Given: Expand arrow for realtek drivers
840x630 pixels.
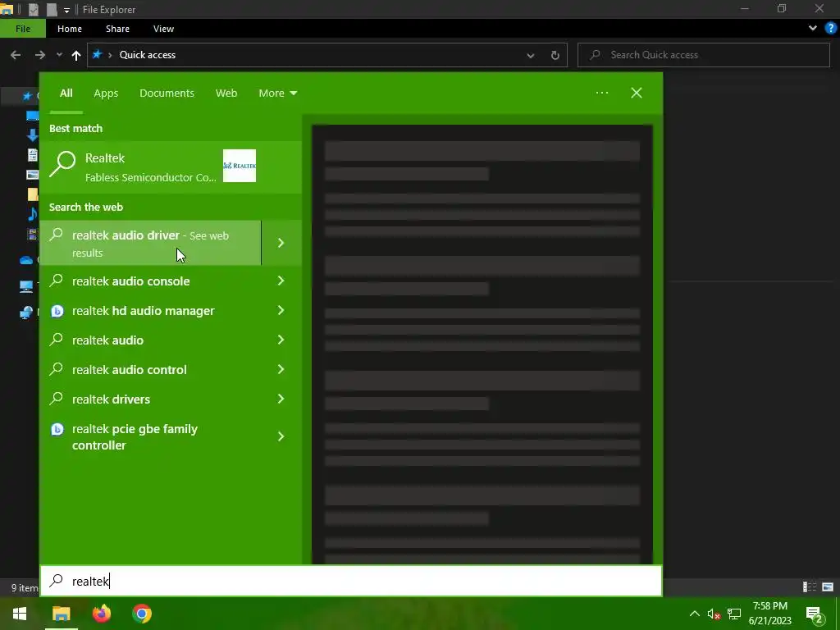Looking at the screenshot, I should (281, 399).
